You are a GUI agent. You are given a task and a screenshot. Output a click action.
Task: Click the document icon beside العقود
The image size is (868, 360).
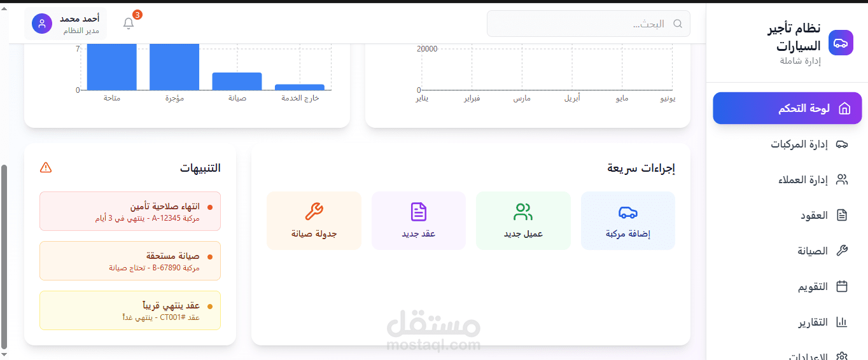(842, 215)
